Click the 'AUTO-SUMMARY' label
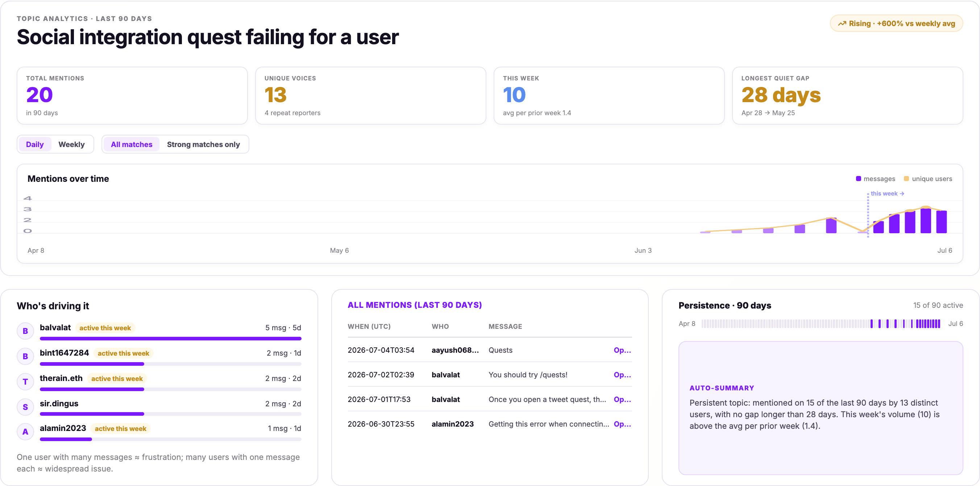Image resolution: width=980 pixels, height=486 pixels. [x=722, y=388]
